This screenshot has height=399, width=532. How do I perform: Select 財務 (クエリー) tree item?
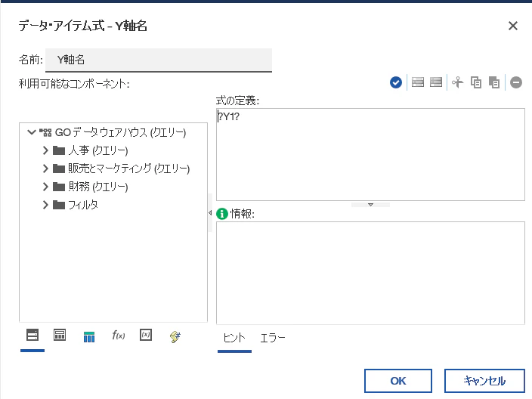coord(98,187)
